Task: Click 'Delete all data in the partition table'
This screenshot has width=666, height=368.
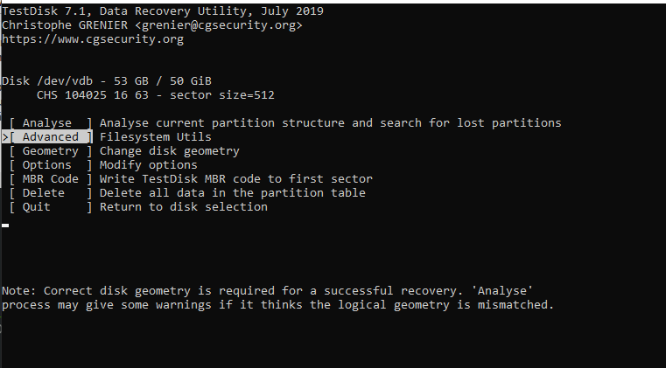Action: click(x=233, y=193)
